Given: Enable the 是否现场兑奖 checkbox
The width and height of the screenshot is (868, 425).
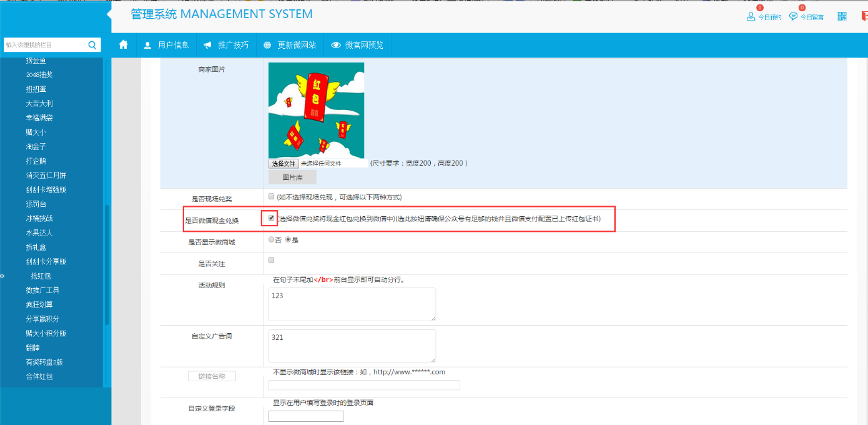Looking at the screenshot, I should coord(271,196).
